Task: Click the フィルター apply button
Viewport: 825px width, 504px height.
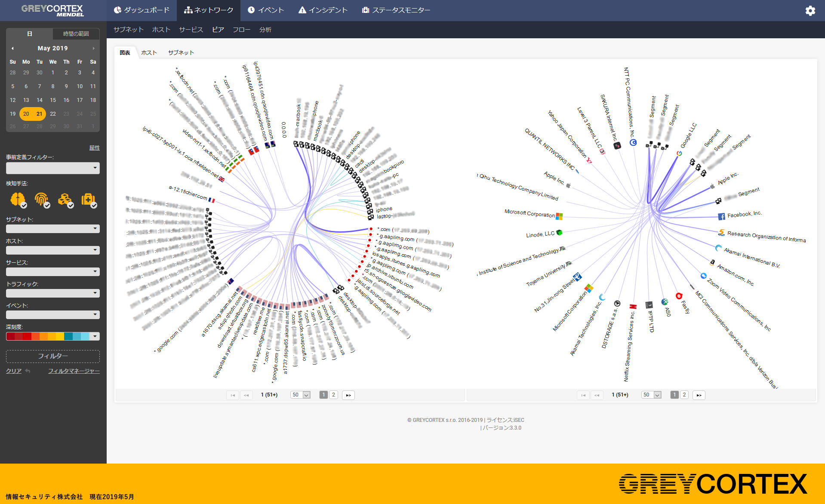Action: coord(53,356)
